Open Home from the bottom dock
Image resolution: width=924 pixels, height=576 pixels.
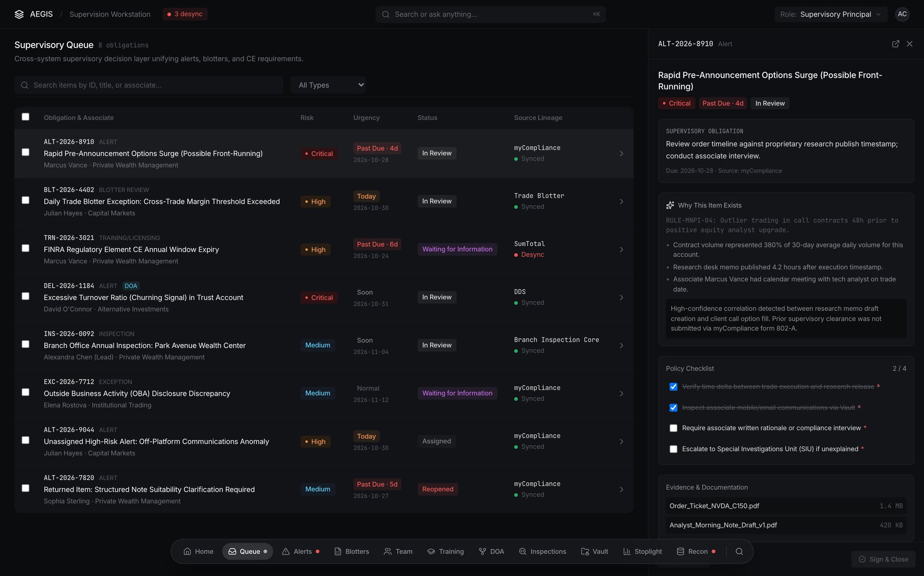coord(198,551)
